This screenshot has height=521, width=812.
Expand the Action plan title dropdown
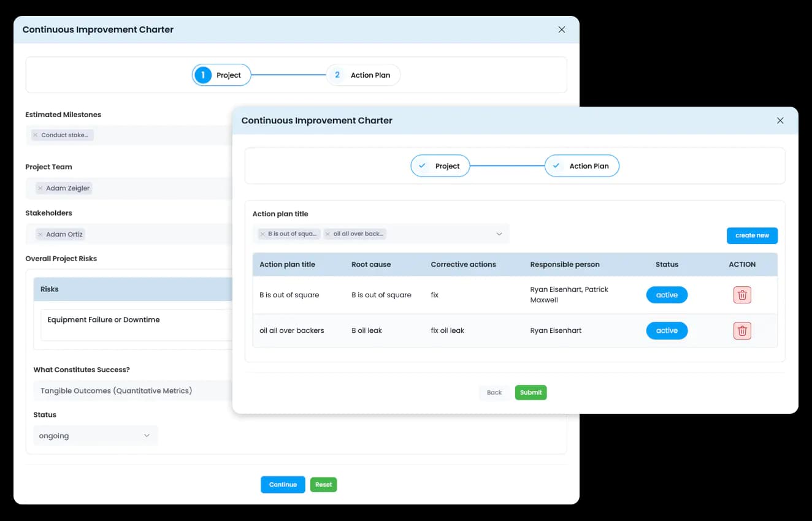point(499,234)
